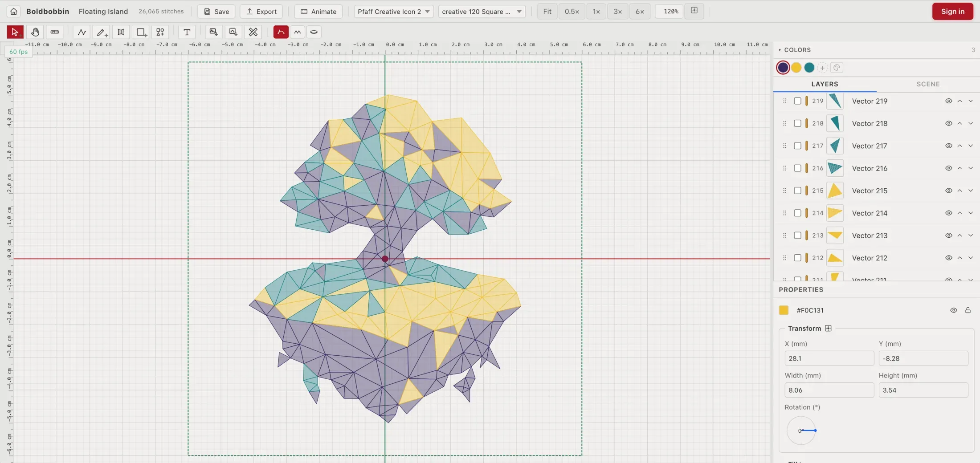980x463 pixels.
Task: Select the add rectangle tool
Action: [x=141, y=32]
